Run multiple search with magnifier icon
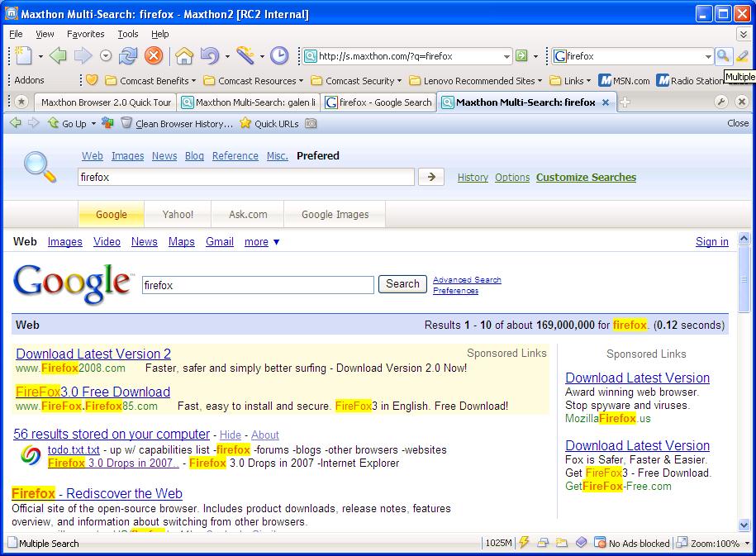Viewport: 756px width, 556px height. pyautogui.click(x=722, y=56)
